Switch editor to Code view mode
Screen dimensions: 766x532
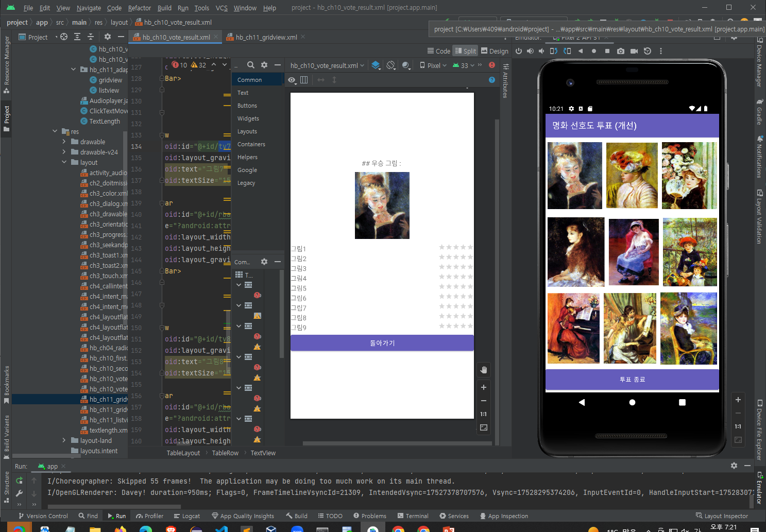(x=438, y=51)
